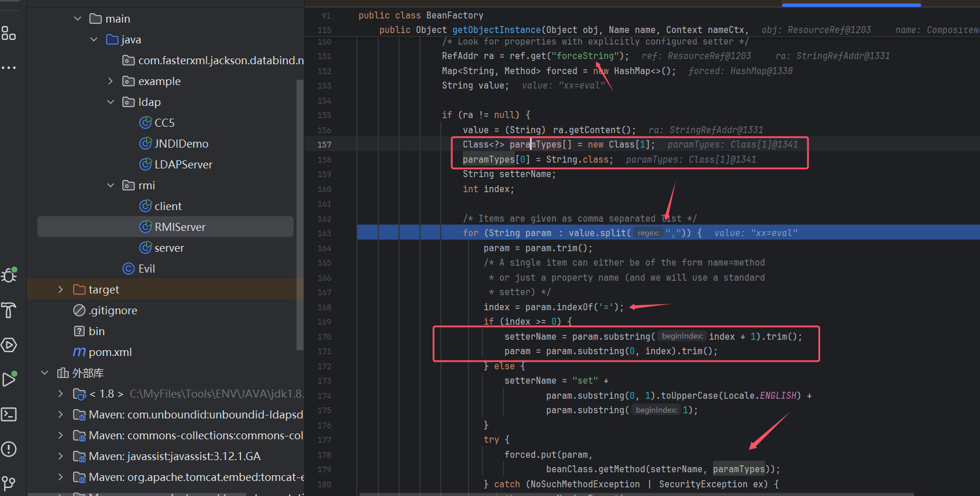This screenshot has height=496, width=980.
Task: Expand Maven tomcat-embed library
Action: tap(61, 477)
